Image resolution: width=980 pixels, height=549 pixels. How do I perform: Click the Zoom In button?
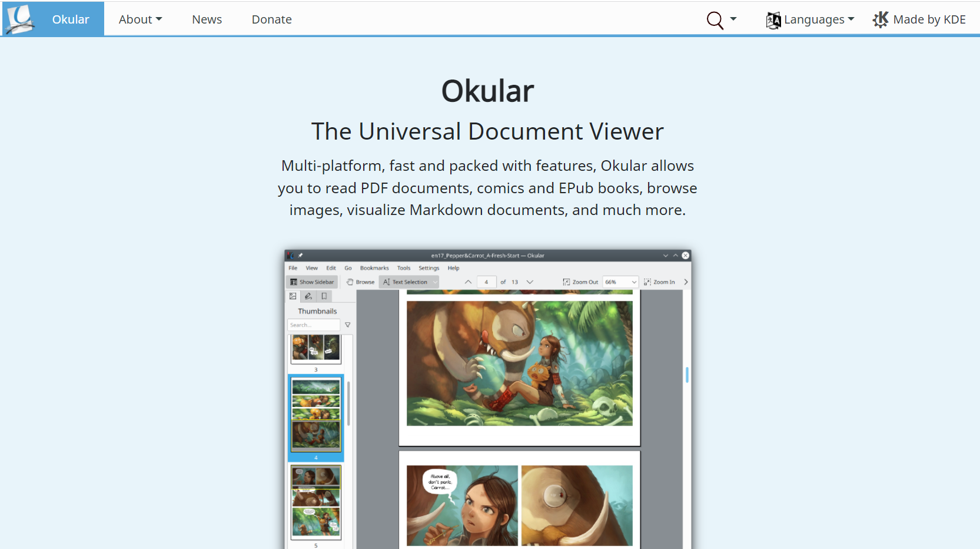click(x=659, y=282)
